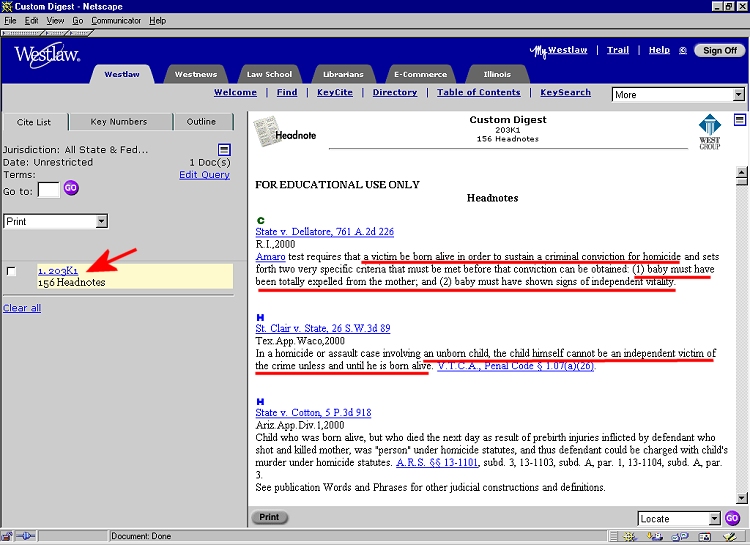750x545 pixels.
Task: Open Navigator icon in Netscape component bar
Action: [x=629, y=537]
